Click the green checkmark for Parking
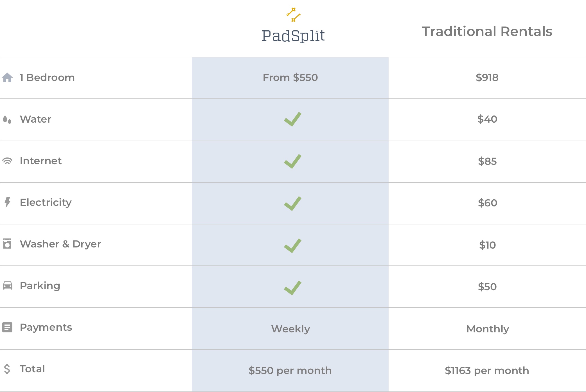586x392 pixels. point(292,288)
